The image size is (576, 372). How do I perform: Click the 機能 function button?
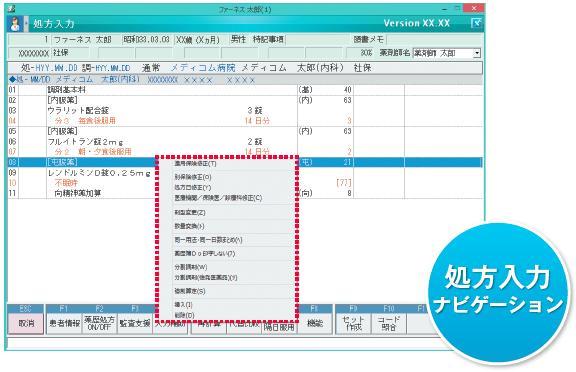[x=315, y=323]
